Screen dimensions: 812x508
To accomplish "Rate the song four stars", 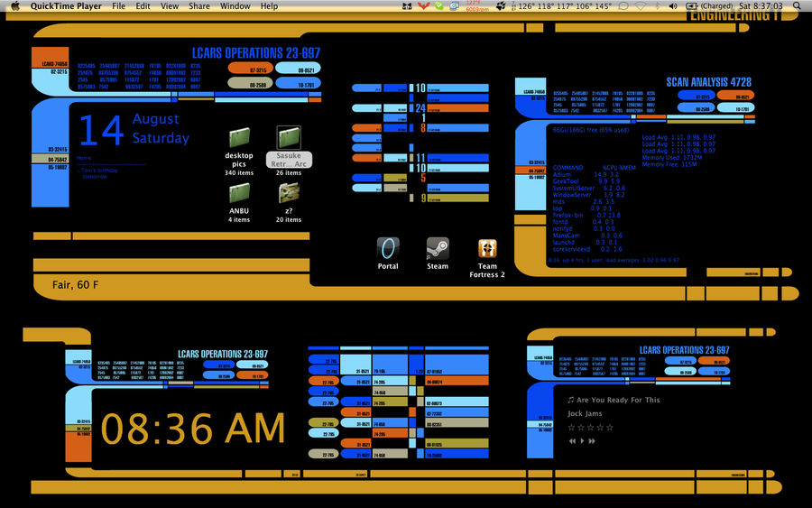I will (600, 427).
